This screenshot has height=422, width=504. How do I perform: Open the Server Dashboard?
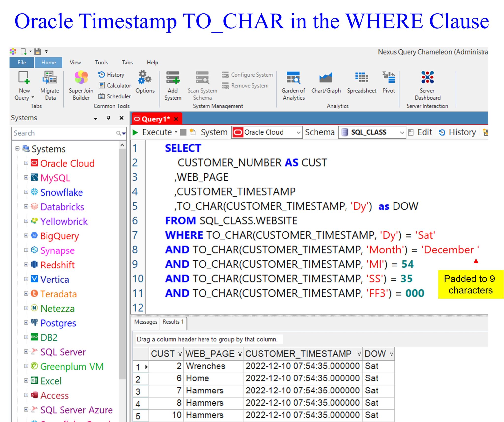click(x=427, y=85)
